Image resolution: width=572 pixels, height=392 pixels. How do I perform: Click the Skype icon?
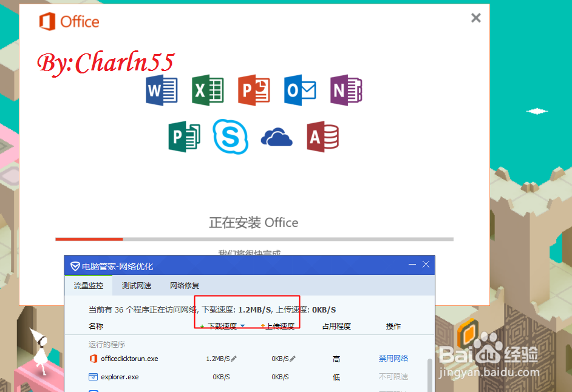230,136
